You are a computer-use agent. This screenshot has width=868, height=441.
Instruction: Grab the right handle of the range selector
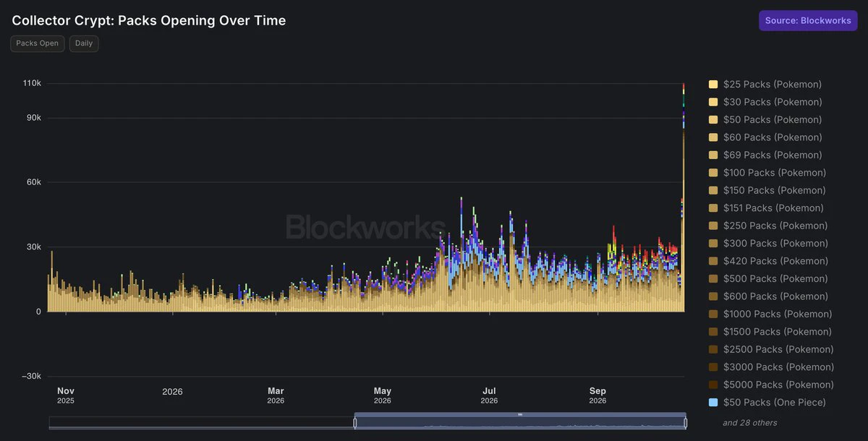click(x=686, y=423)
